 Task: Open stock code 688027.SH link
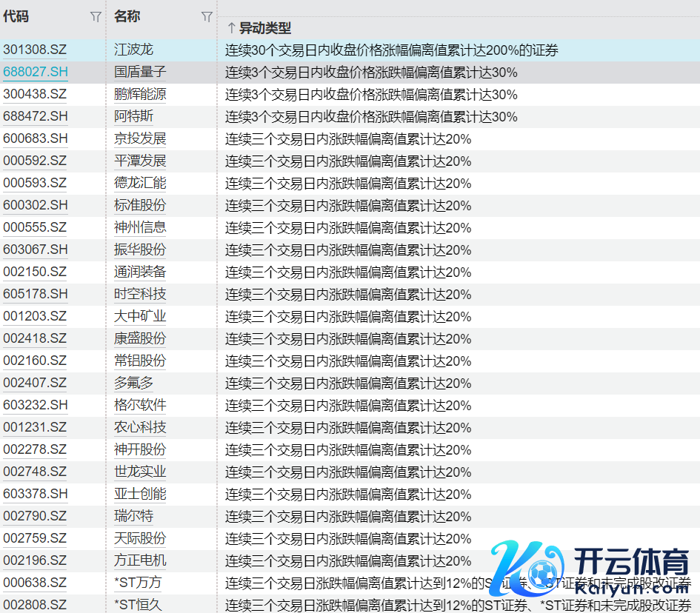[36, 72]
